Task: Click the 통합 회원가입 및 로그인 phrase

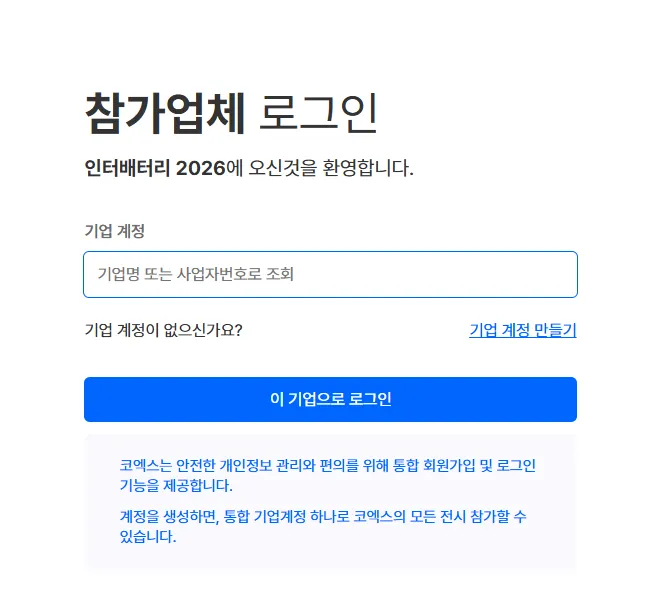Action: (x=464, y=465)
